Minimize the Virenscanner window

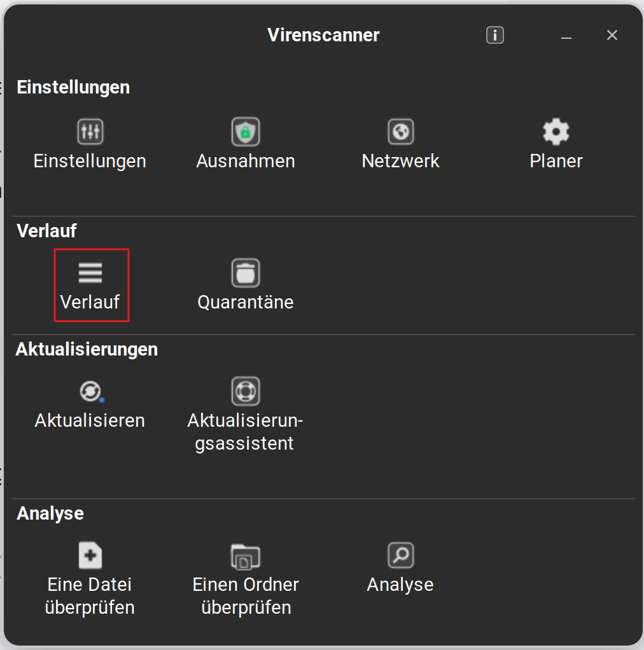(566, 36)
